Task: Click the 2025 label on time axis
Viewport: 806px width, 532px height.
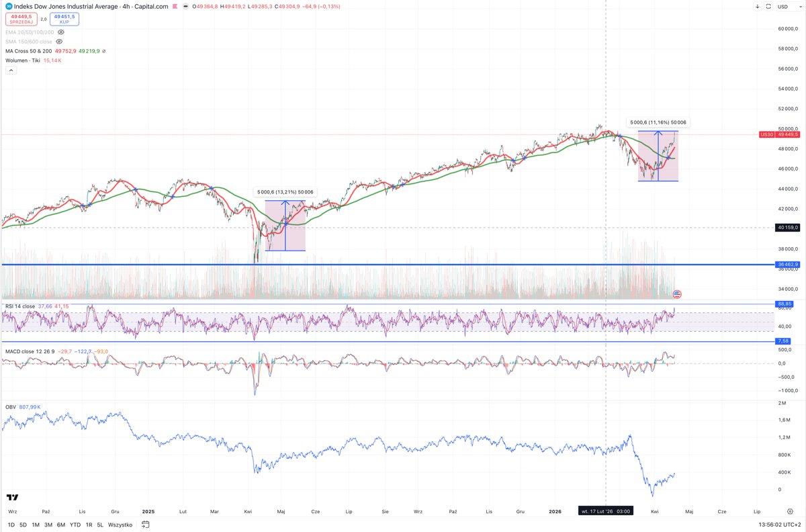Action: (148, 511)
